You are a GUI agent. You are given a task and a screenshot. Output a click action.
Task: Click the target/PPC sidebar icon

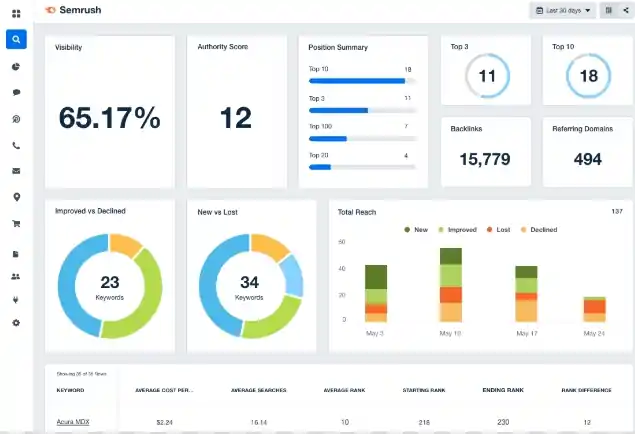16,119
